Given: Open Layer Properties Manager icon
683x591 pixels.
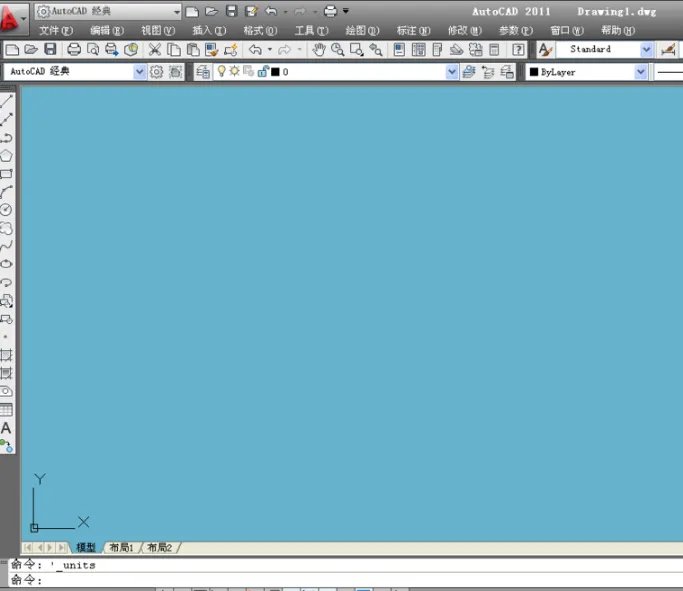Looking at the screenshot, I should pos(203,72).
